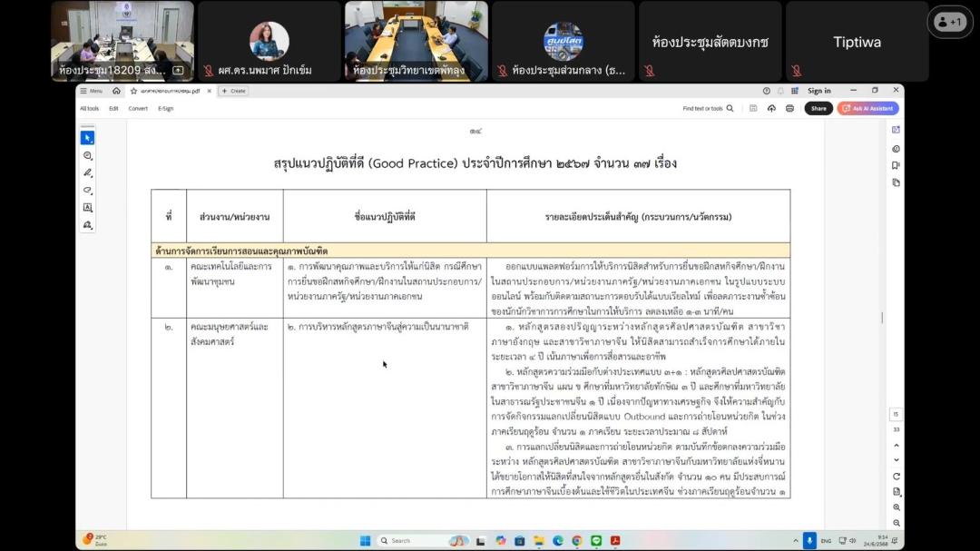The image size is (980, 551).
Task: Click the title "สรุปแนวปฏิบัติที่ดี (Good Practice)"
Action: (x=366, y=164)
